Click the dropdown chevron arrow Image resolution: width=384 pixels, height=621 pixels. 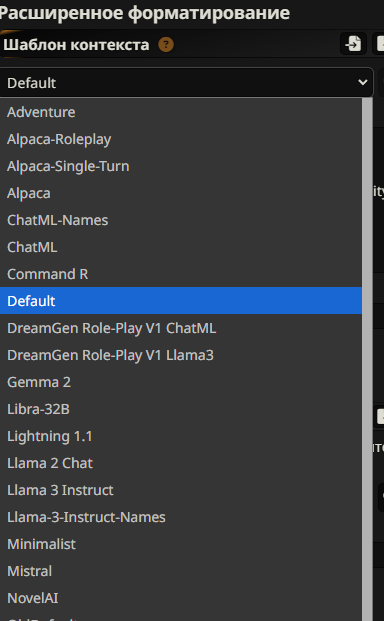[362, 82]
